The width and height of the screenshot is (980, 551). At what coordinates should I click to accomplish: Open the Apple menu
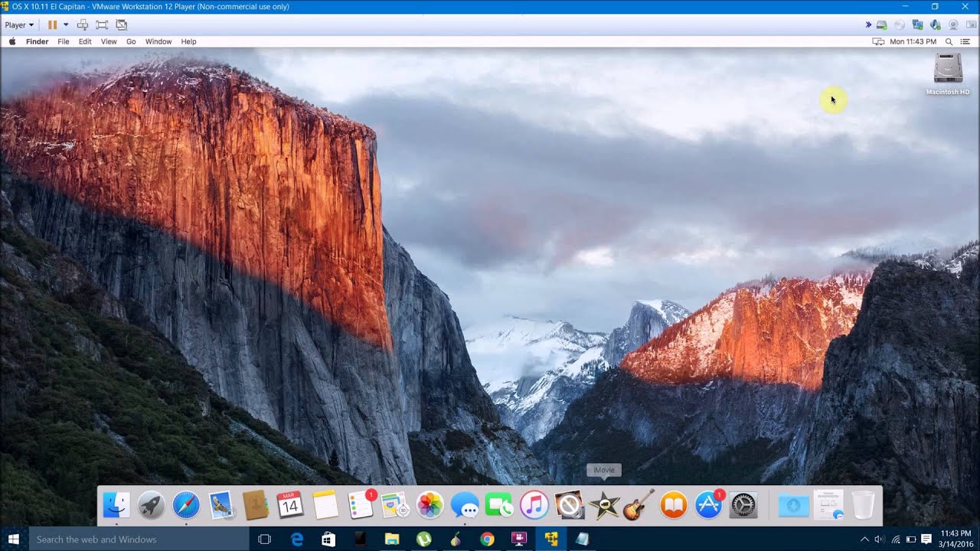point(12,42)
